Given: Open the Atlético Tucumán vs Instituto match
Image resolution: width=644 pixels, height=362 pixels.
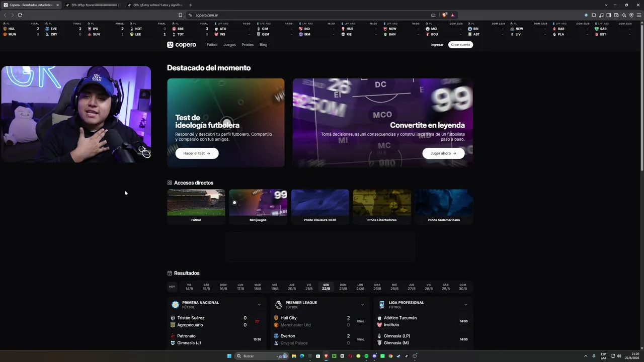Looking at the screenshot, I should (x=423, y=321).
